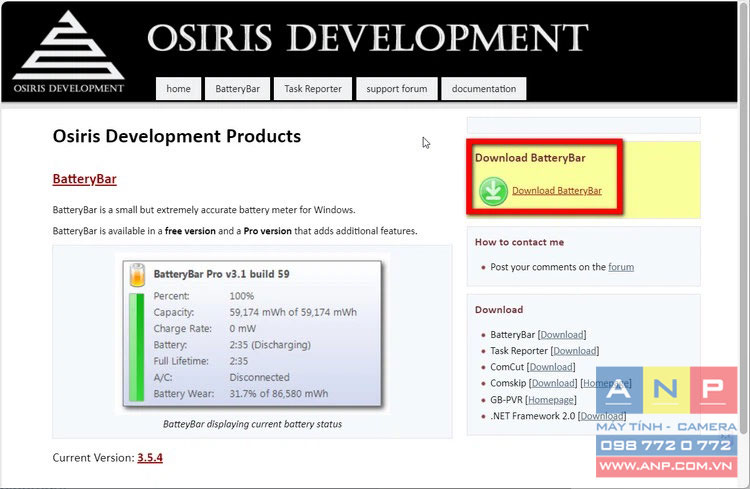Click the 'Download BatteryBar' yellow box heading
Image resolution: width=750 pixels, height=489 pixels.
tap(530, 158)
